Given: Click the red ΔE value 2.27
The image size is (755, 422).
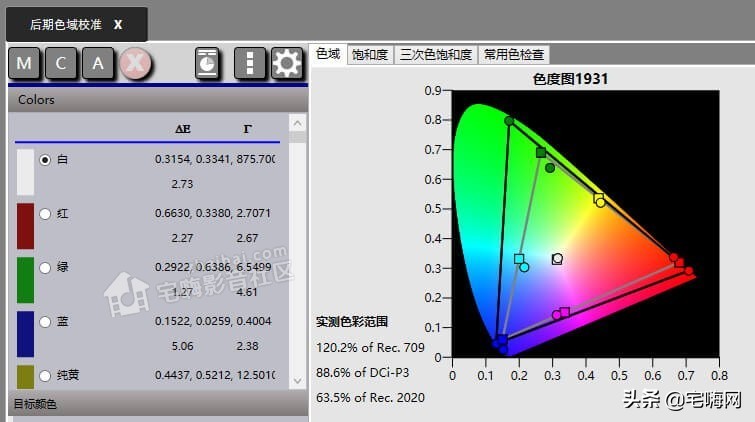Looking at the screenshot, I should (x=182, y=238).
